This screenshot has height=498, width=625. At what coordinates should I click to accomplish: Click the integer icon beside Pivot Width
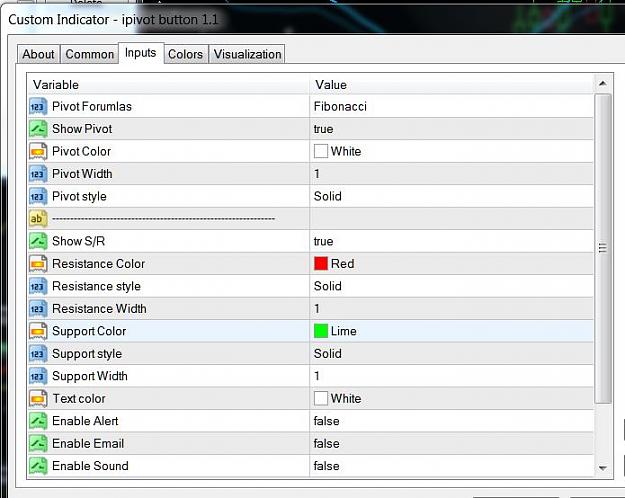(38, 174)
